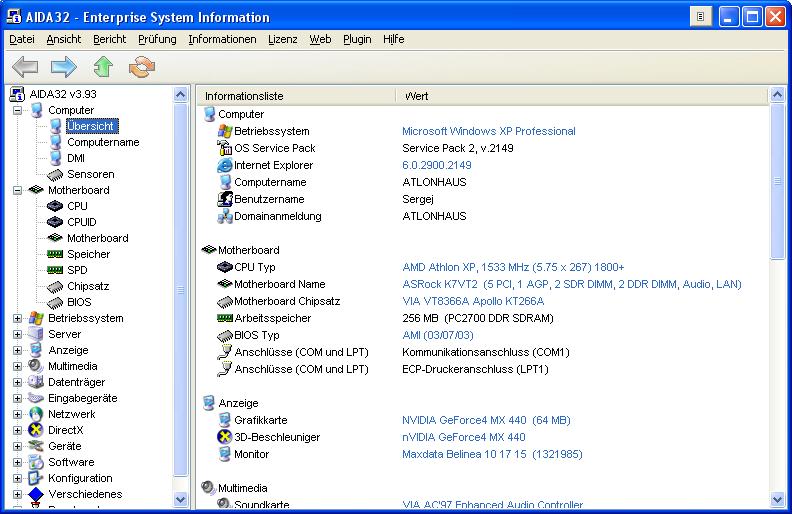
Task: Click the title bar button left of minimize
Action: coord(701,17)
